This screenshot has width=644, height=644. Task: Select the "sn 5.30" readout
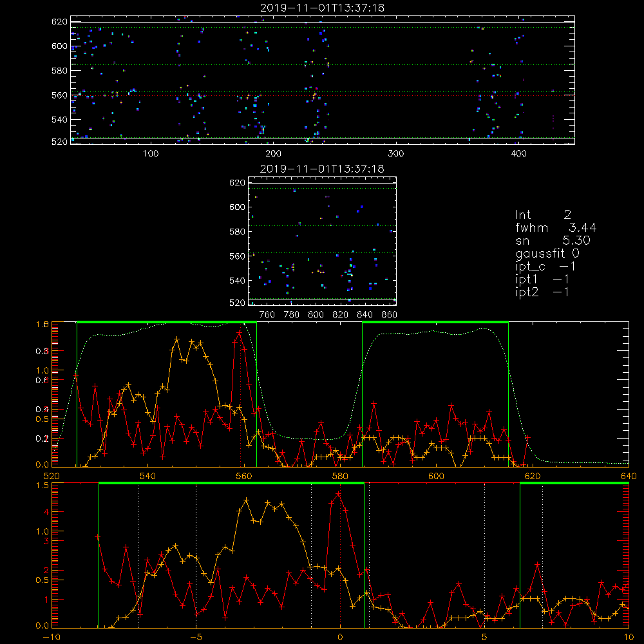click(553, 240)
